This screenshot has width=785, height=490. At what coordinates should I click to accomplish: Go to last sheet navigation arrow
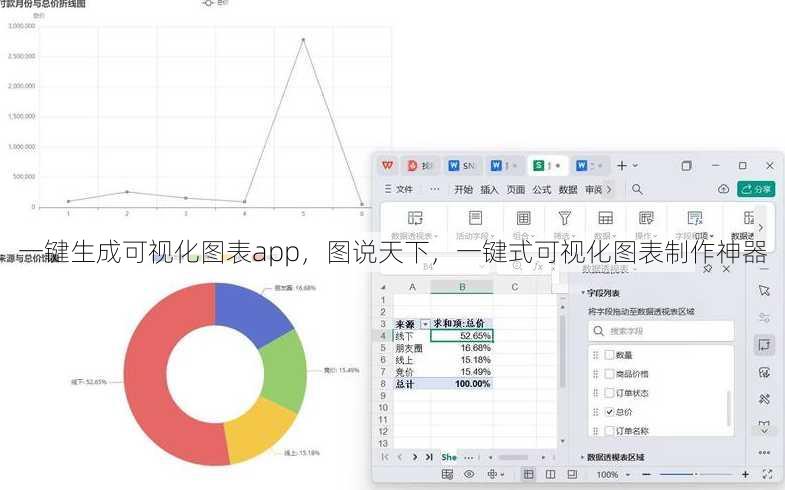coord(429,457)
